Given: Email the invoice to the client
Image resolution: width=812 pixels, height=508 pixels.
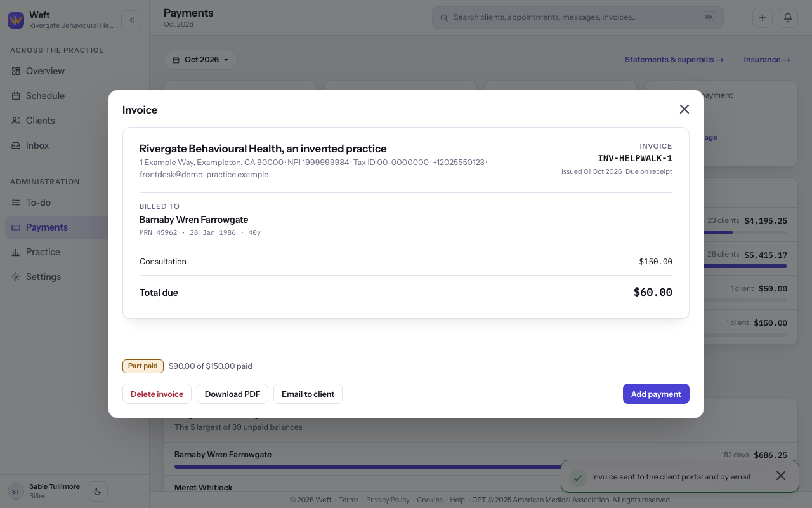Looking at the screenshot, I should coord(308,394).
